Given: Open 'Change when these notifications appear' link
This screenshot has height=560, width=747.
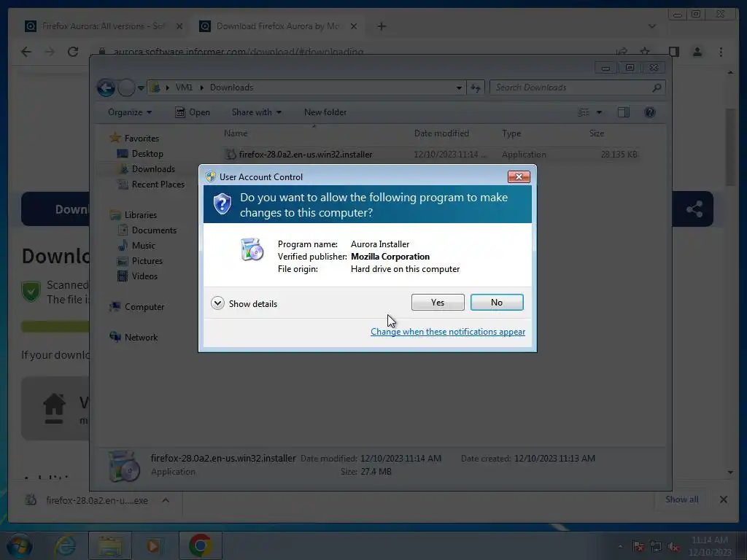Looking at the screenshot, I should 448,332.
